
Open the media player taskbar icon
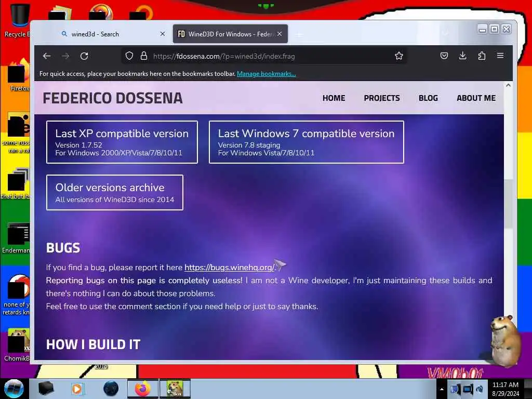77,389
